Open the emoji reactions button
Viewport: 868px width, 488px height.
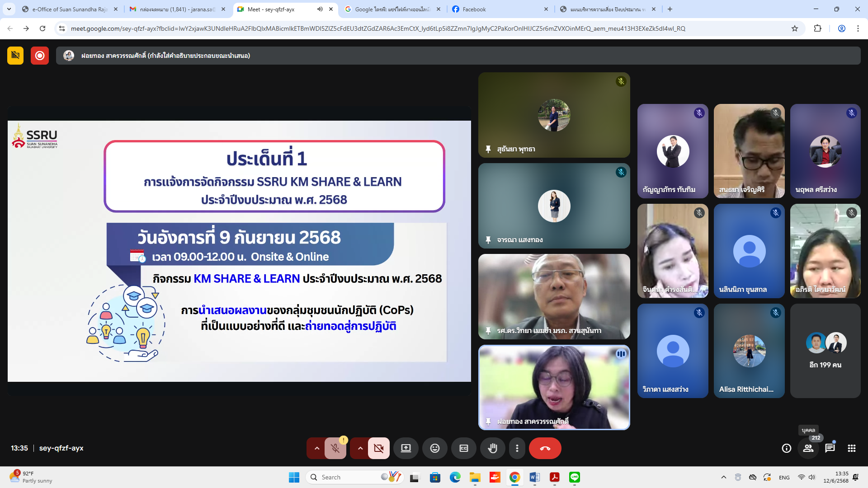coord(434,448)
